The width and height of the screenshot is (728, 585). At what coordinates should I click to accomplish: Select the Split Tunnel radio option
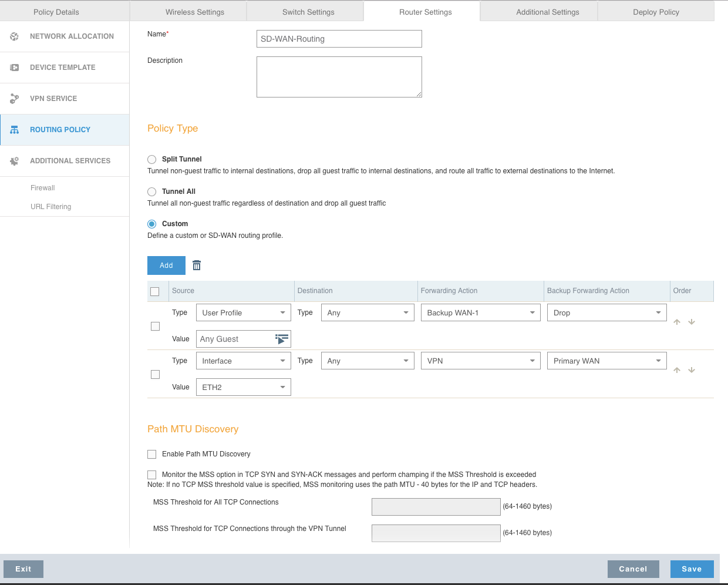click(152, 159)
